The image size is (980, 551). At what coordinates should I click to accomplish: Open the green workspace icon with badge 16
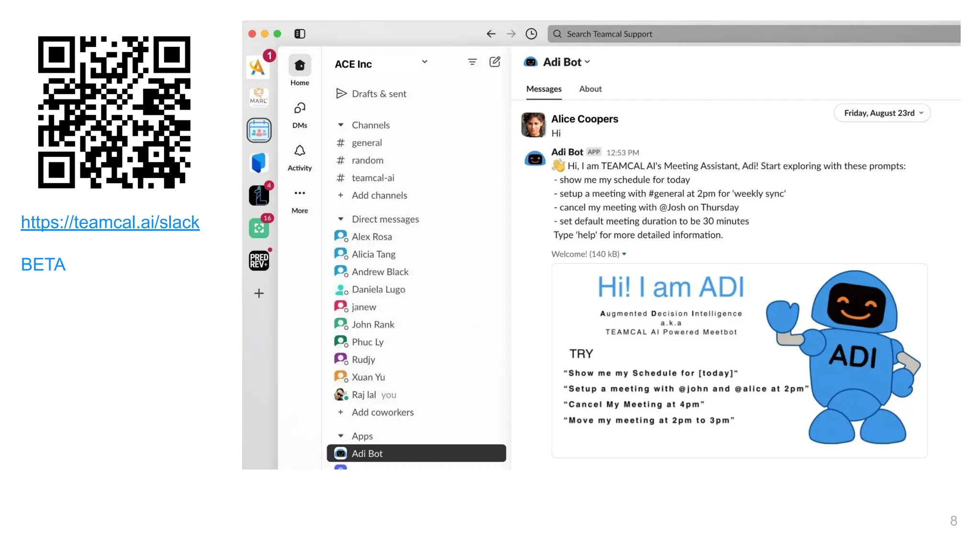click(x=259, y=228)
